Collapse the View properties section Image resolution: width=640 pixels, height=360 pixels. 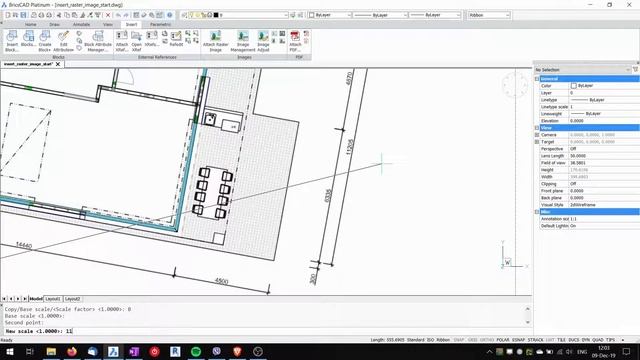click(x=537, y=128)
